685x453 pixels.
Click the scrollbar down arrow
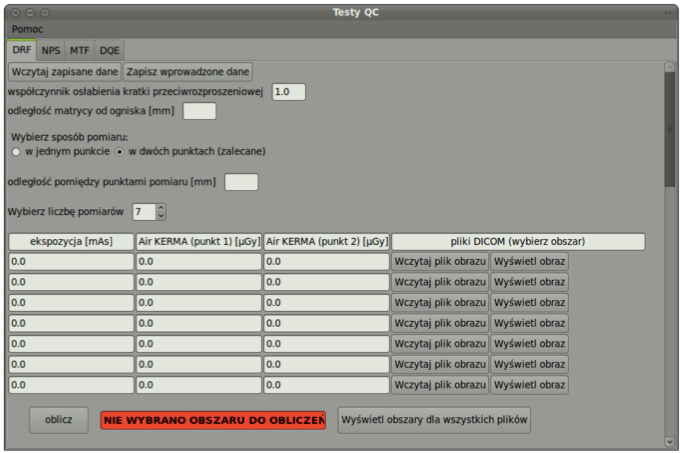tap(670, 440)
